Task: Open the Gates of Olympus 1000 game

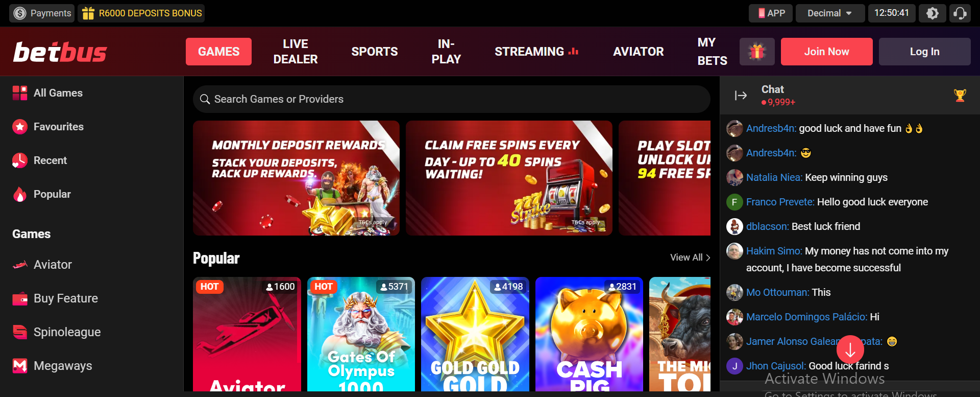Action: [361, 334]
